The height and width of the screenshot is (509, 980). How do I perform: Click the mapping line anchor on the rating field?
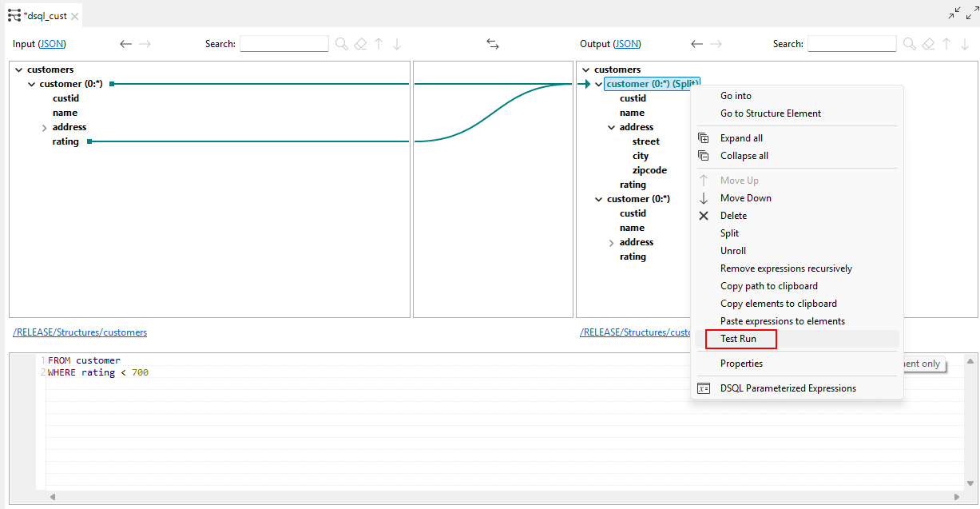point(89,141)
